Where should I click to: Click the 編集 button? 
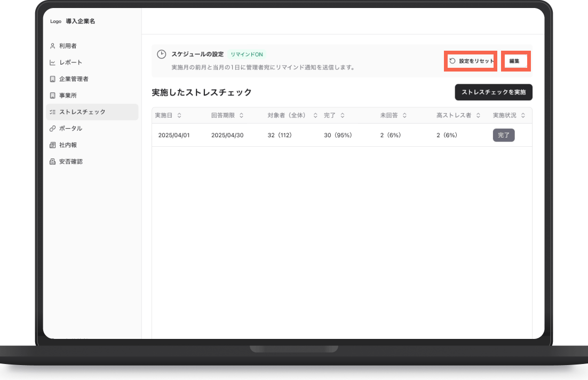tap(515, 61)
